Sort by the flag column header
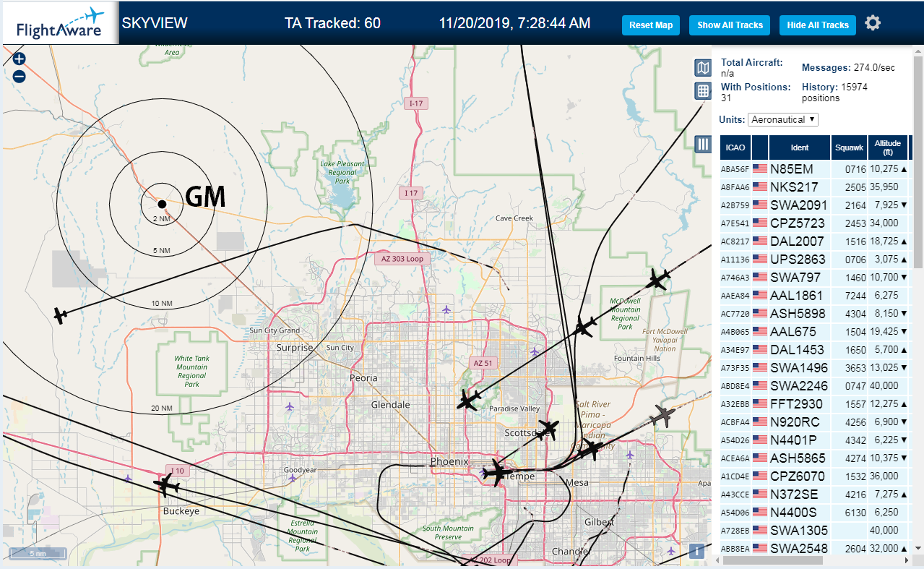 click(x=760, y=147)
